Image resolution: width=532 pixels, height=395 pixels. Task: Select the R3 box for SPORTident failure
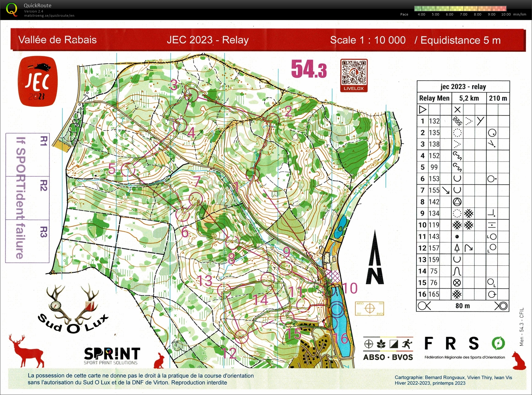[27, 241]
